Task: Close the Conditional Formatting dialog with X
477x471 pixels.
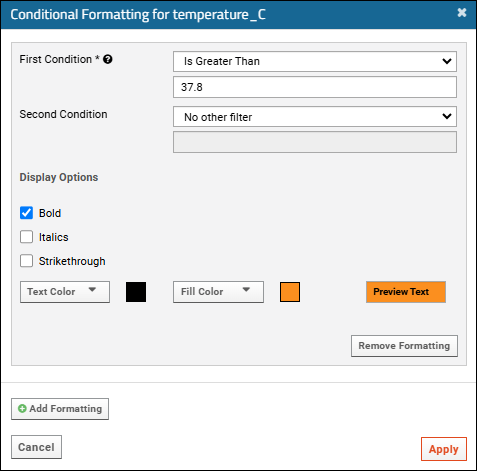Action: tap(462, 13)
